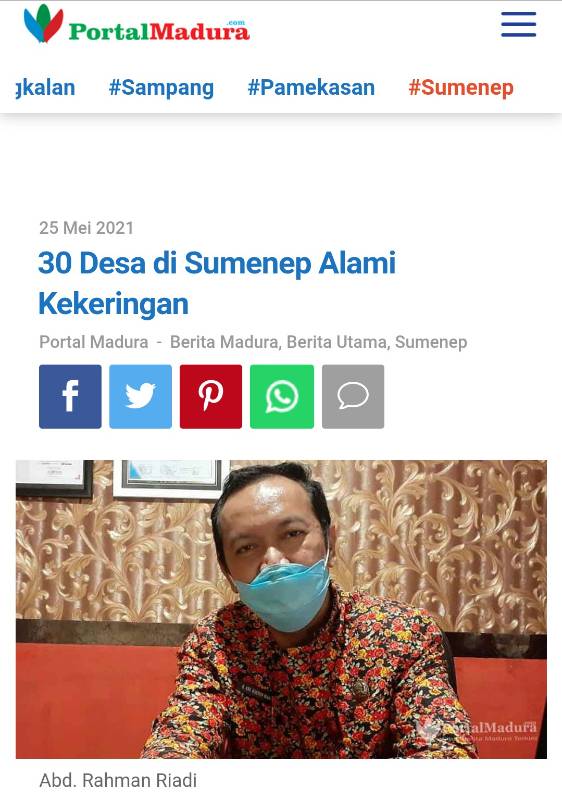Select the #Pamekasan tab

(311, 87)
